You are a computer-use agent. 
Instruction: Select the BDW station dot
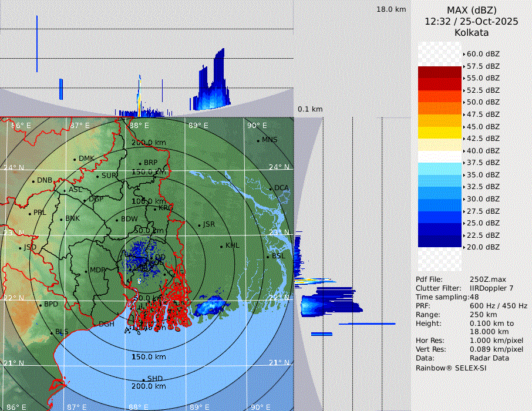tap(117, 220)
